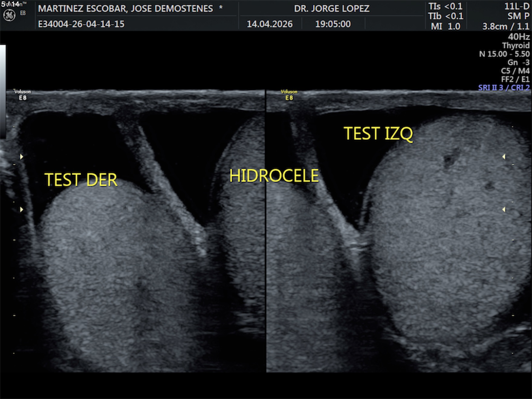Select the HIDROCELE annotation text
The image size is (532, 399).
tap(274, 176)
